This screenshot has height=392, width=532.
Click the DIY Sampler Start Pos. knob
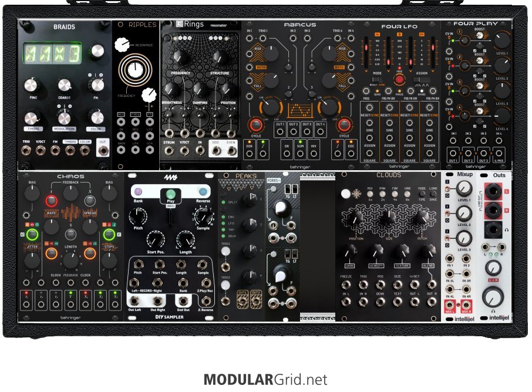156,240
